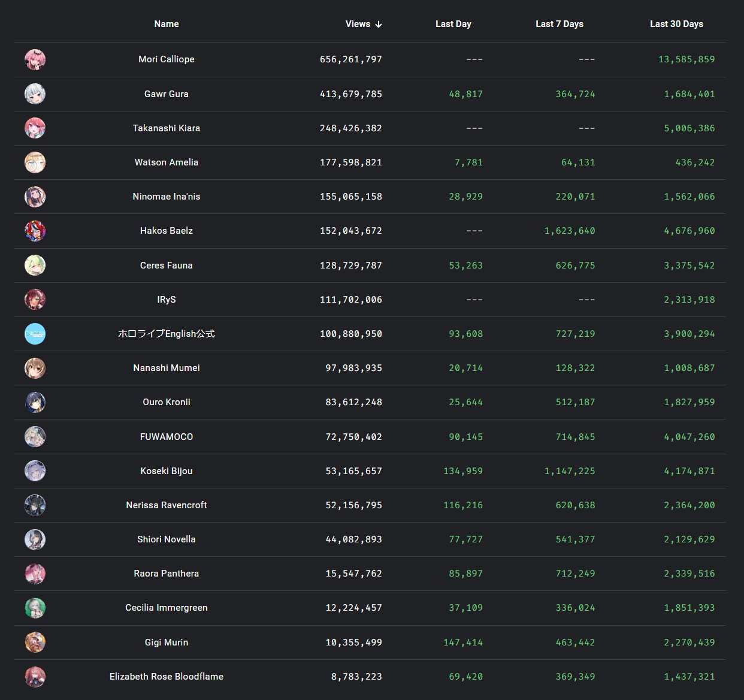The width and height of the screenshot is (744, 700).
Task: Open FUWAMOCO channel name link
Action: click(x=167, y=437)
